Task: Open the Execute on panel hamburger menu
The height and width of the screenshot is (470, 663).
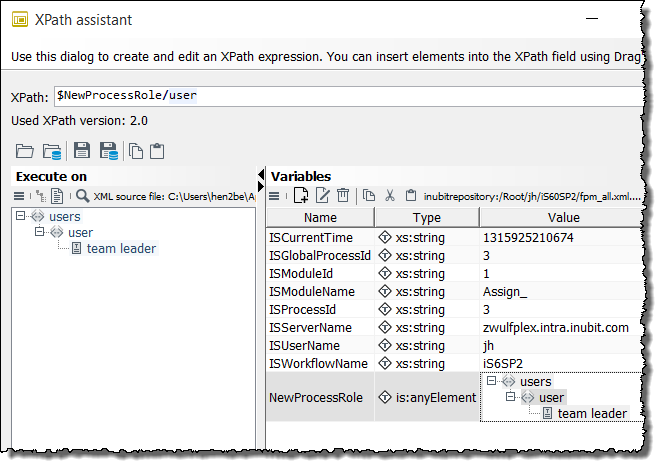Action: point(18,196)
